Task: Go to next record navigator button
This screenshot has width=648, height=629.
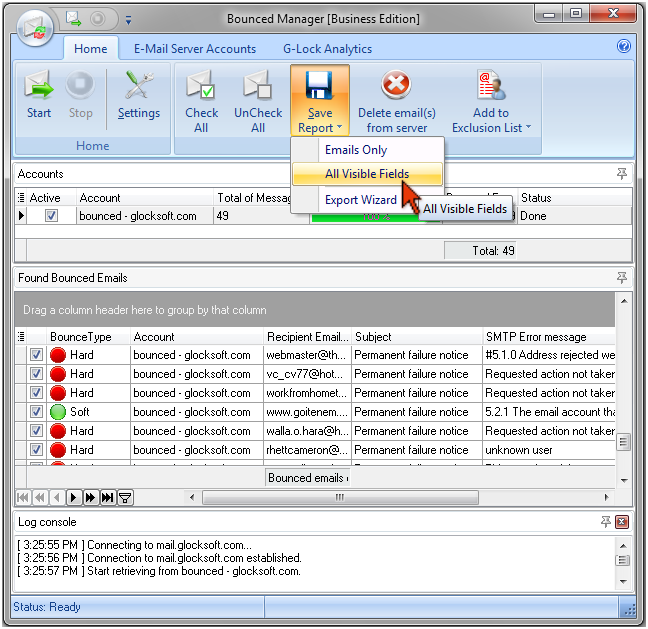Action: tap(74, 497)
